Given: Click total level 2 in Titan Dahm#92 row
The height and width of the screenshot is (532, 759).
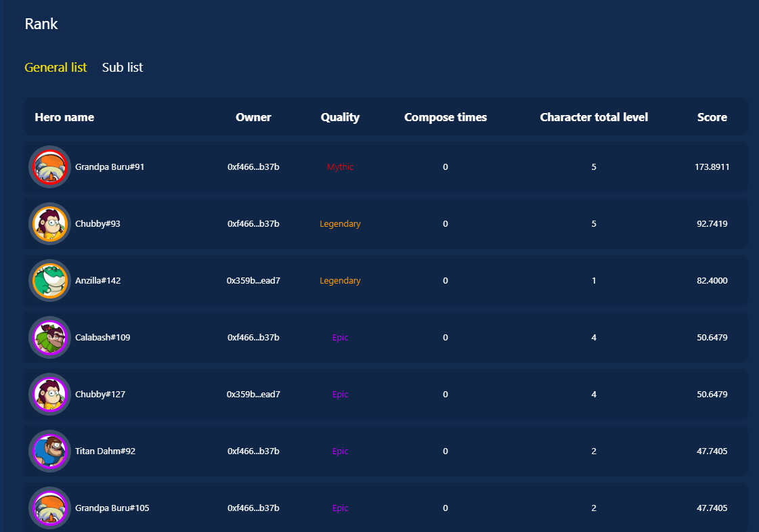Looking at the screenshot, I should point(594,451).
